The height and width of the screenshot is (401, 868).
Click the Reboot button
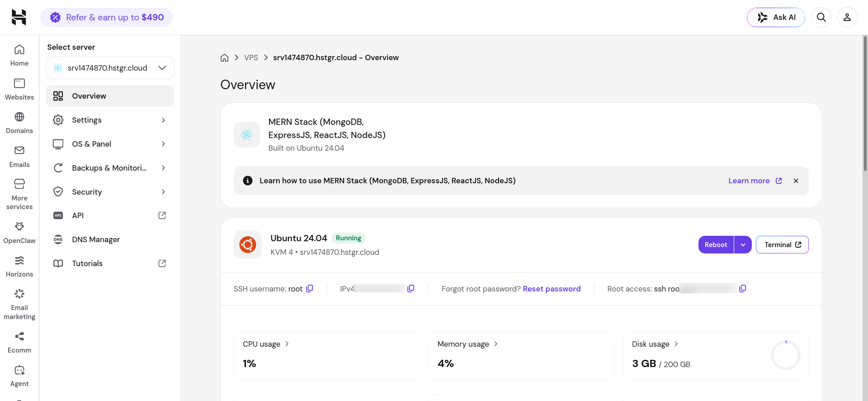click(716, 245)
